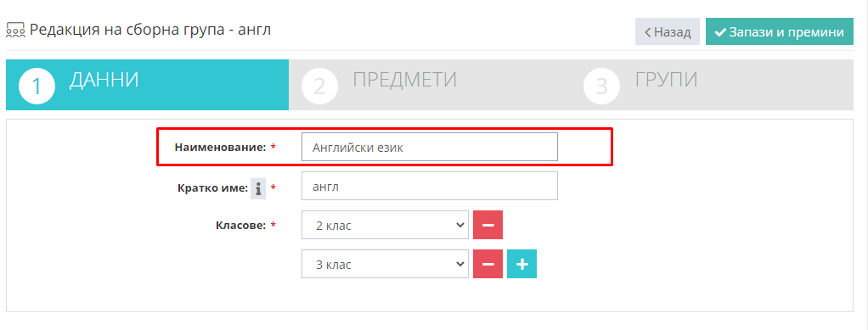
Task: Switch to the ГРУПИ tab
Action: point(712,85)
